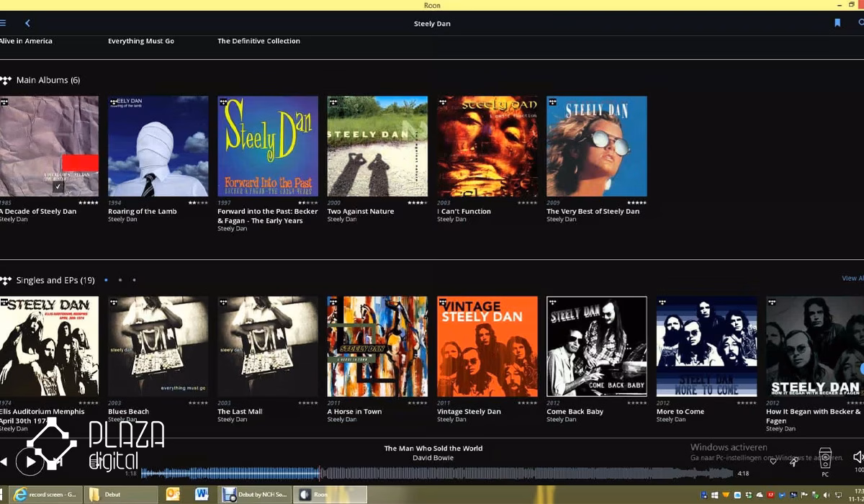Open Word from the taskbar

pos(202,495)
